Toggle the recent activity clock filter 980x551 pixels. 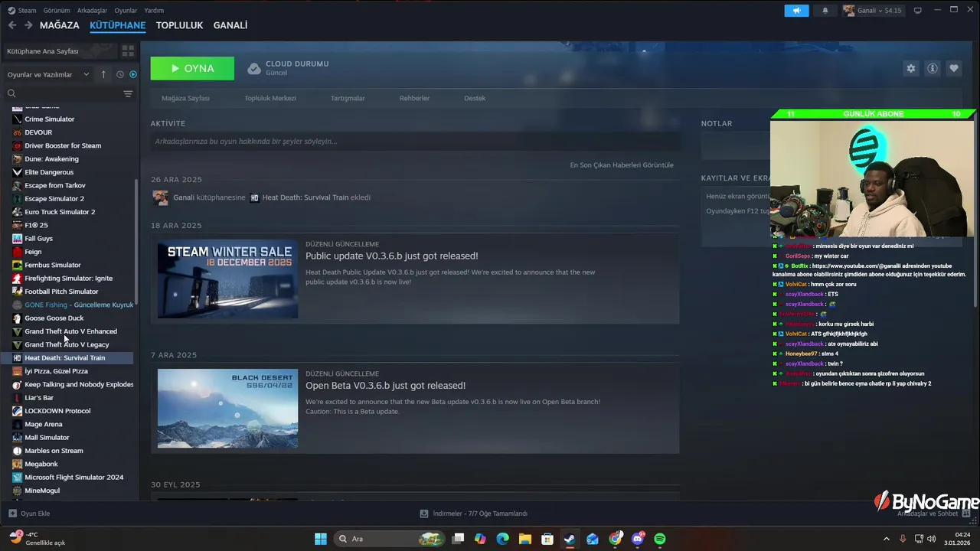coord(120,74)
